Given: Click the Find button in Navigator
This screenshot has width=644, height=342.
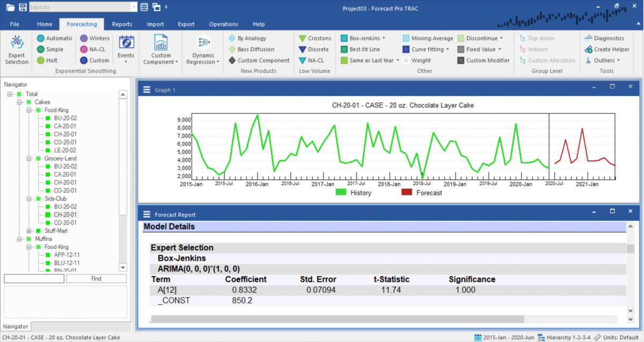Looking at the screenshot, I should [x=97, y=278].
